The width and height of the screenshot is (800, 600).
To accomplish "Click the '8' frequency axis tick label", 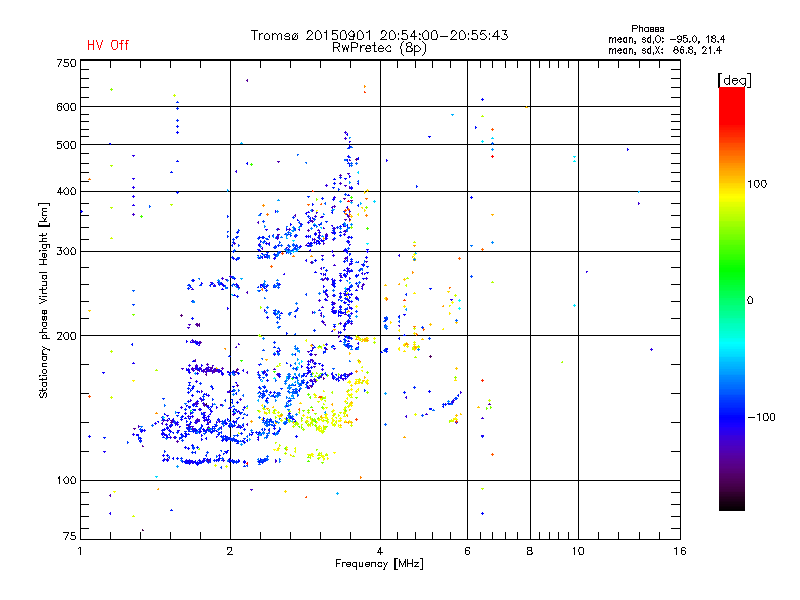I will pyautogui.click(x=530, y=551).
